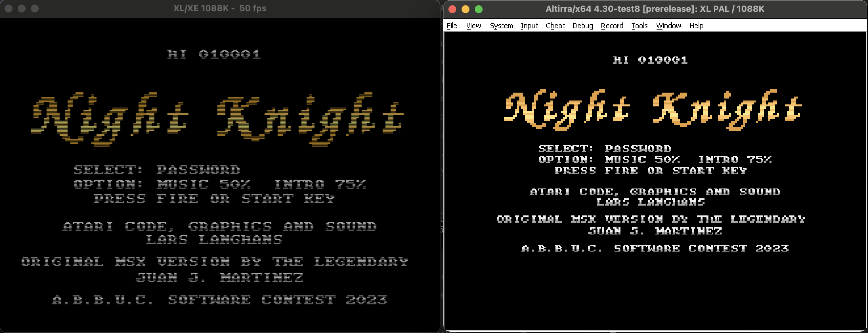Open the Input menu
This screenshot has height=333, width=868.
tap(529, 26)
